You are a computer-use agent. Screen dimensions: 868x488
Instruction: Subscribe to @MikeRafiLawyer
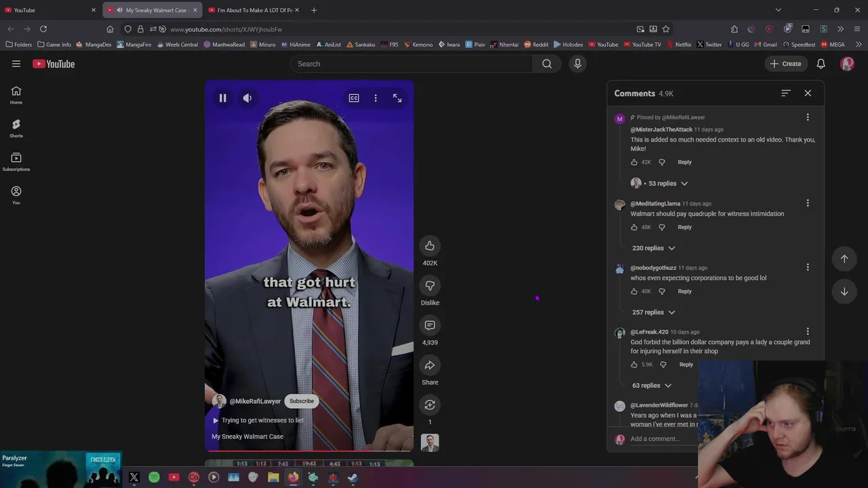pos(302,401)
